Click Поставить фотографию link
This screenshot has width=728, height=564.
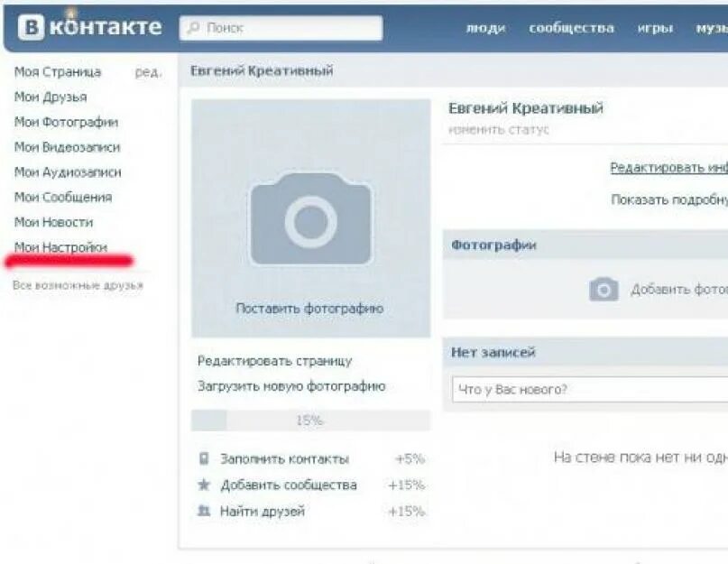pos(309,309)
